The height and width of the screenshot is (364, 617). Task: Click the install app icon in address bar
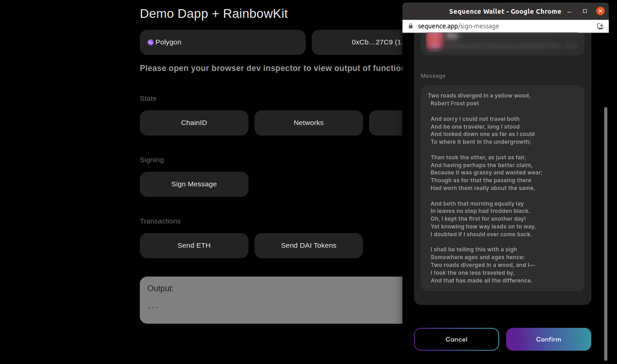coord(600,26)
